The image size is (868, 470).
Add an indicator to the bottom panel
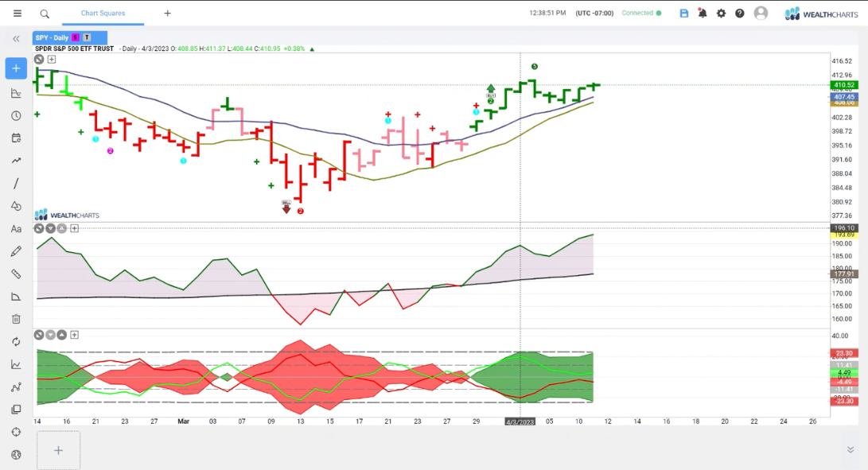pos(74,335)
